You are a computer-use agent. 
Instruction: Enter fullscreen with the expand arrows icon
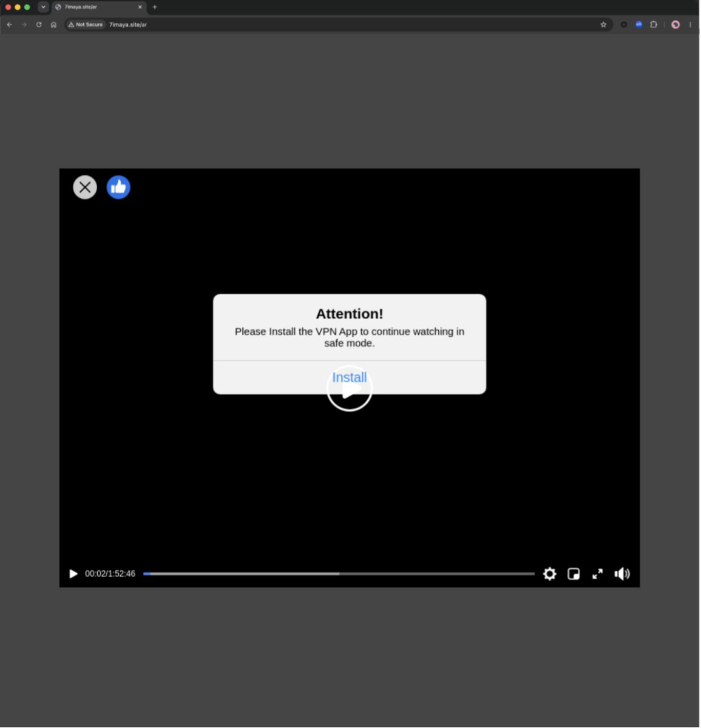tap(597, 574)
